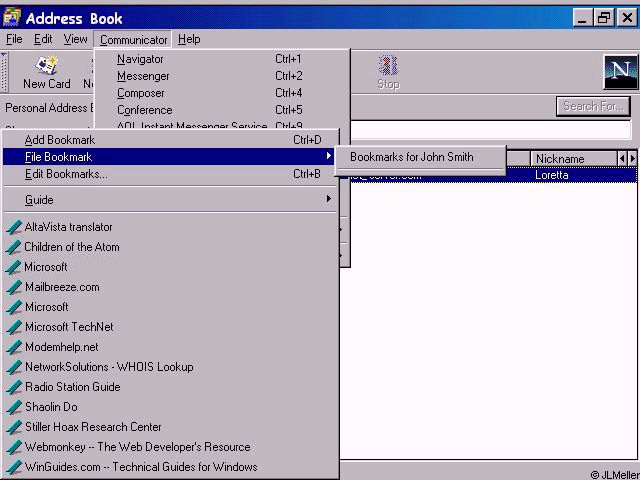Open the Modemhelp.net bookmark

[x=62, y=347]
